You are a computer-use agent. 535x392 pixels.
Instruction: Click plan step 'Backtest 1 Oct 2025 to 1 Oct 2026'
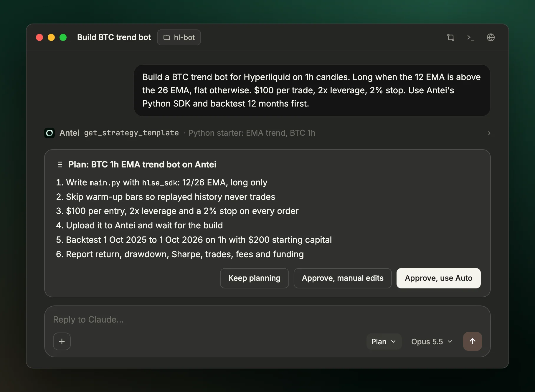pos(194,240)
